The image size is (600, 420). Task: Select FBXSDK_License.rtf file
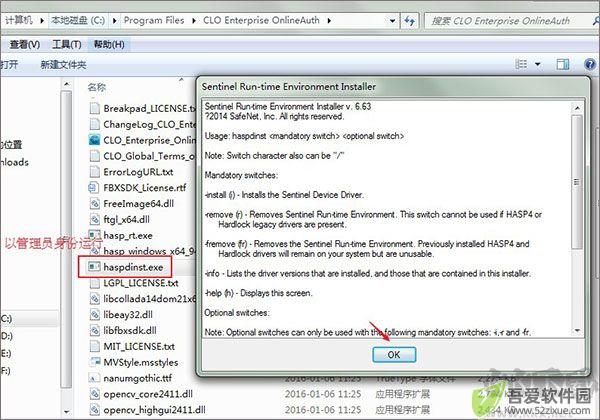145,188
